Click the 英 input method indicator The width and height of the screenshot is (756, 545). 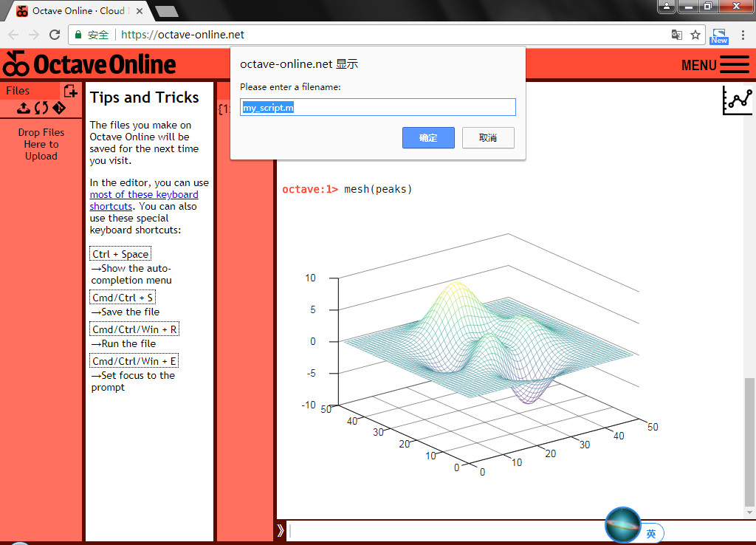tap(651, 533)
